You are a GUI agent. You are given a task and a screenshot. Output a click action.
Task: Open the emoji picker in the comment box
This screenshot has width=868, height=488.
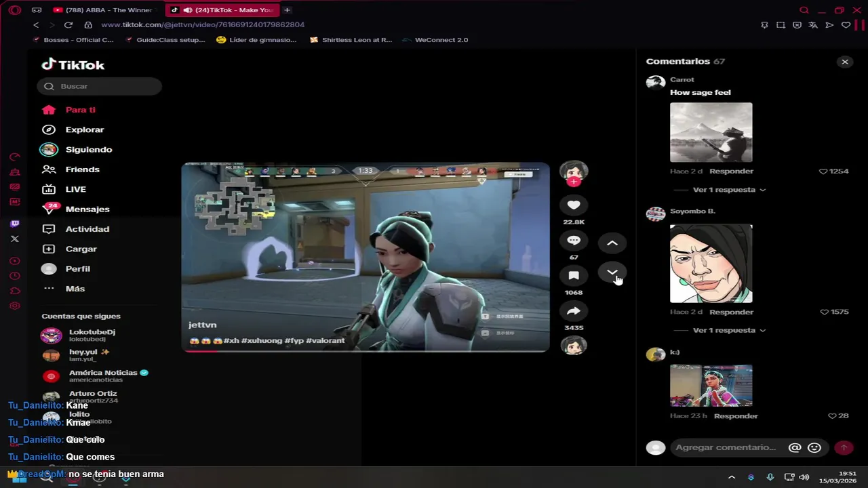[x=814, y=447]
